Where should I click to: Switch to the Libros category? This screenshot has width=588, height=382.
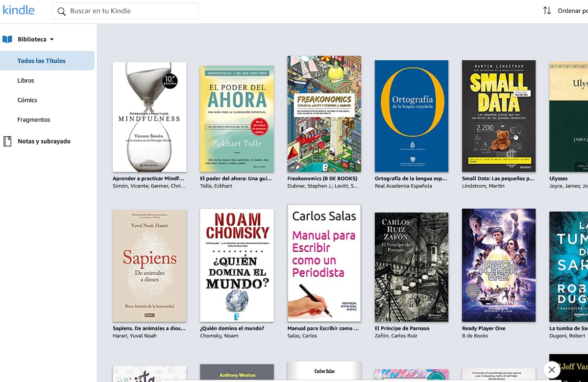25,80
